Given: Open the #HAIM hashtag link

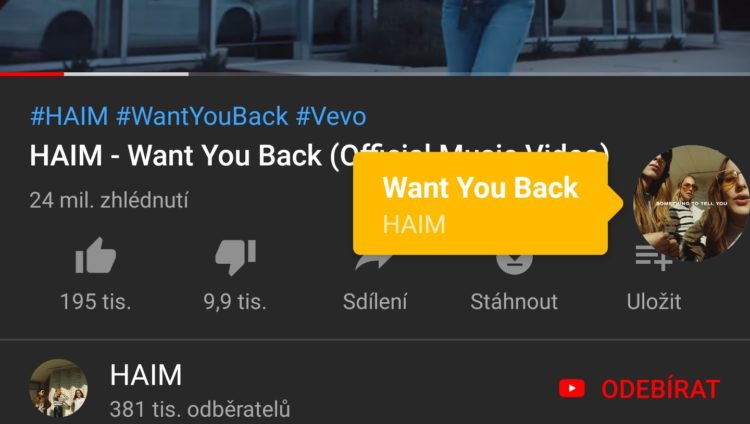Looking at the screenshot, I should pos(69,116).
